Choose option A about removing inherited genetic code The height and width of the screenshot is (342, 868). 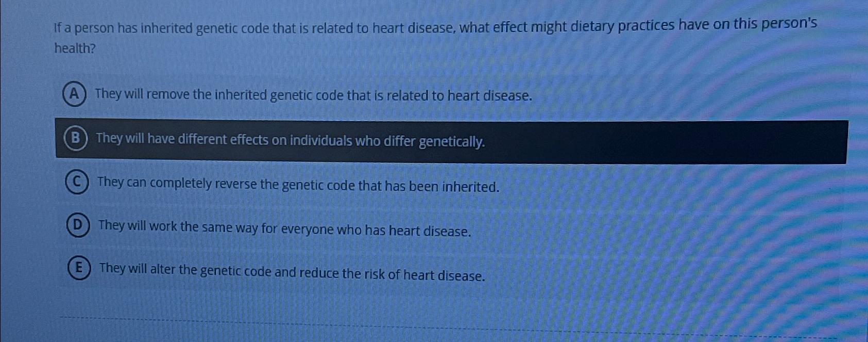coord(313,95)
